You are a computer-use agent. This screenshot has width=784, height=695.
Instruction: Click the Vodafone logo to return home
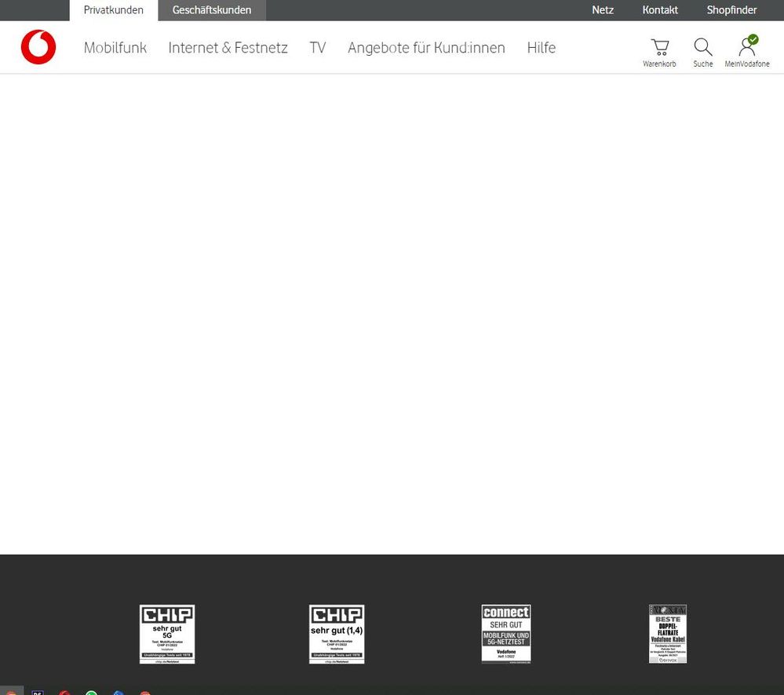pyautogui.click(x=37, y=47)
